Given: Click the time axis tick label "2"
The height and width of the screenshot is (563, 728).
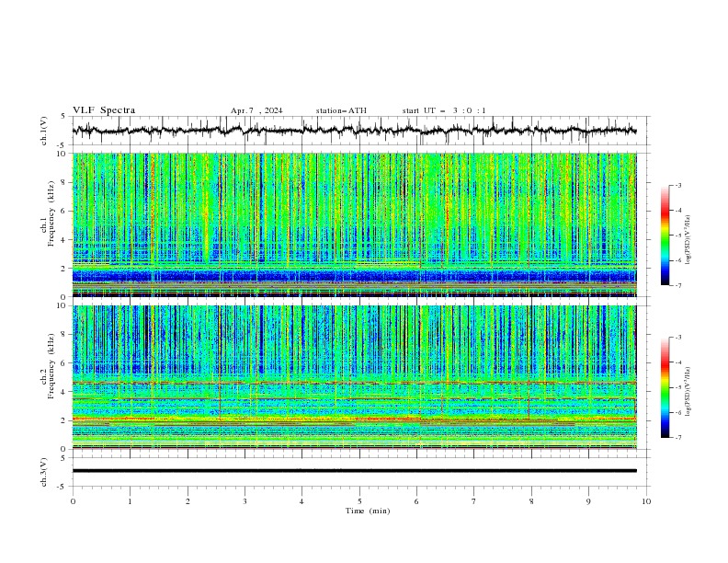Looking at the screenshot, I should pyautogui.click(x=188, y=501).
